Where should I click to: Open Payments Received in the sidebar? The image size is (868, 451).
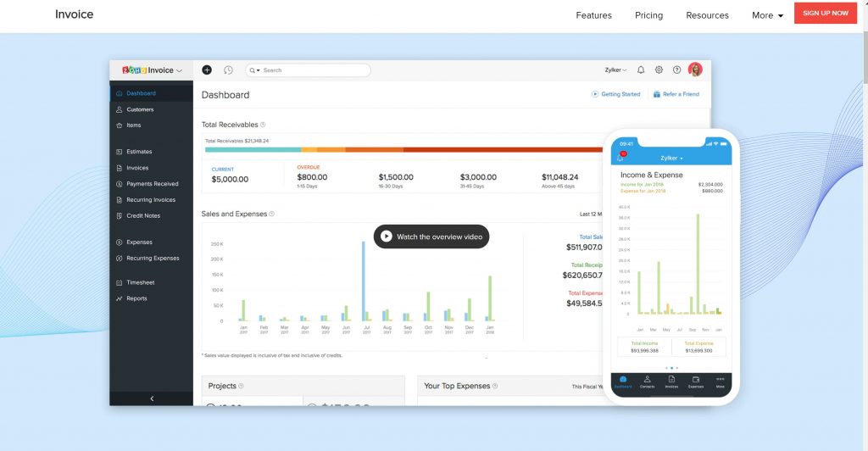[x=151, y=184]
